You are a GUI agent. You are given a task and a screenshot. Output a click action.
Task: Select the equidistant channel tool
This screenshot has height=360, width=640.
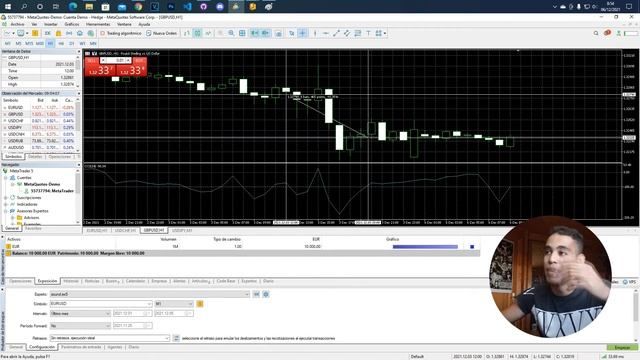[x=347, y=33]
